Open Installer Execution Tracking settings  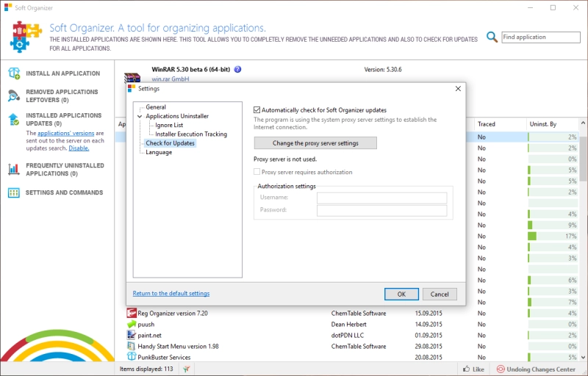tap(191, 134)
